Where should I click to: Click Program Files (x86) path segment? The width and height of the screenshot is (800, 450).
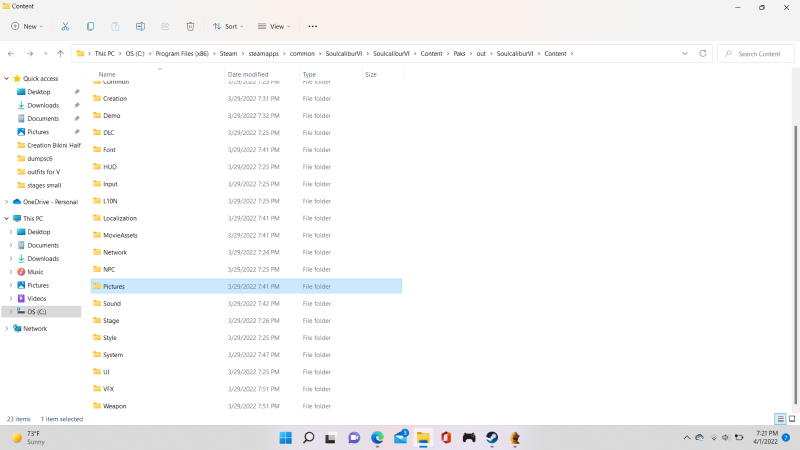point(182,54)
